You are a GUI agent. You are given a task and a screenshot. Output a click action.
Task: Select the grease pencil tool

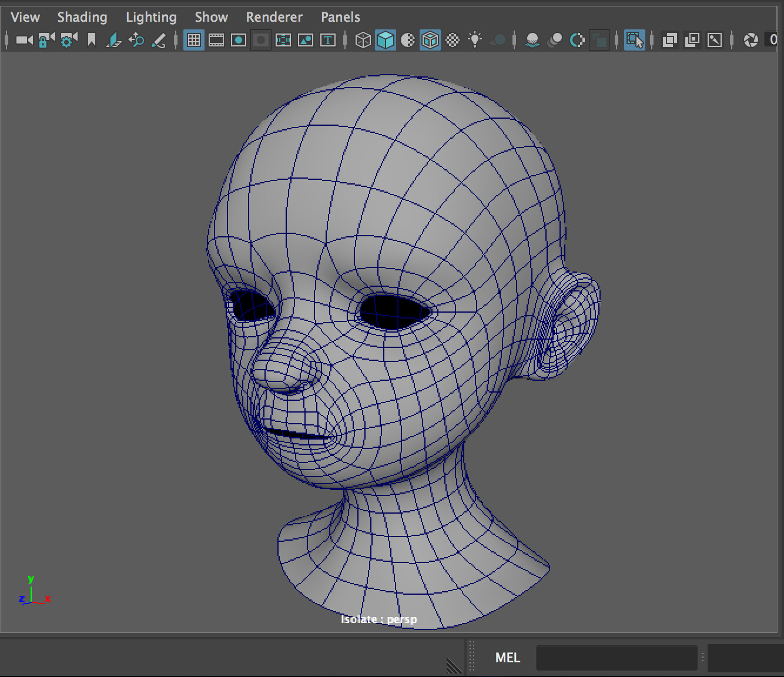[x=159, y=40]
